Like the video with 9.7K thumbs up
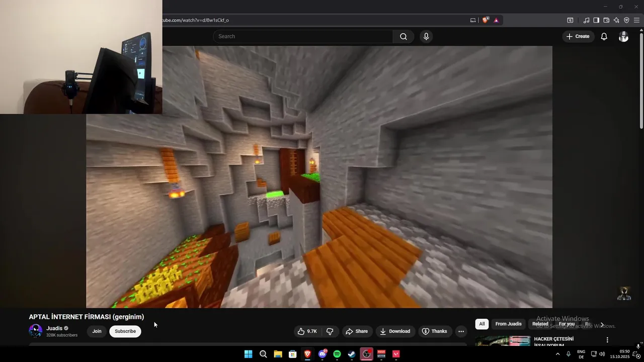Image resolution: width=644 pixels, height=362 pixels. point(307,331)
